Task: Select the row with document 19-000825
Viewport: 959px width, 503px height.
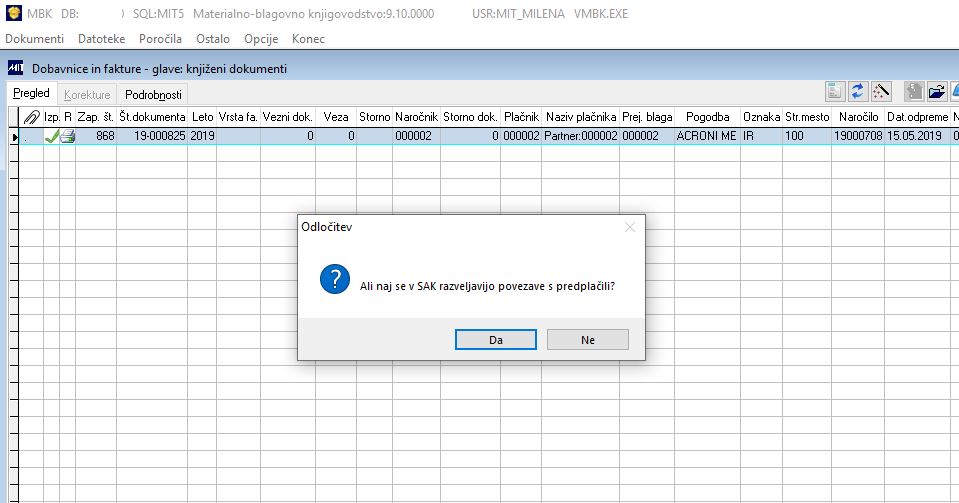Action: (x=483, y=136)
